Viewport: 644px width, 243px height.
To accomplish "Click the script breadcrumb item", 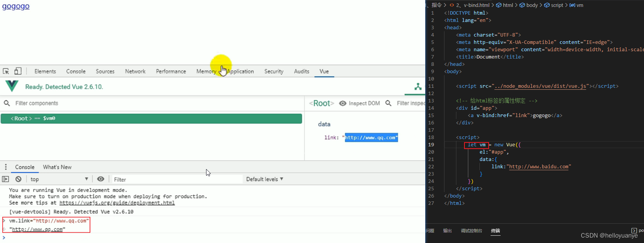I will coord(554,5).
